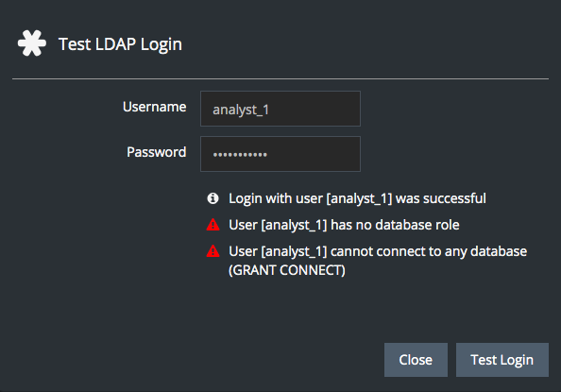Click the red warning icon for cannot connect message
This screenshot has width=561, height=392.
(212, 251)
